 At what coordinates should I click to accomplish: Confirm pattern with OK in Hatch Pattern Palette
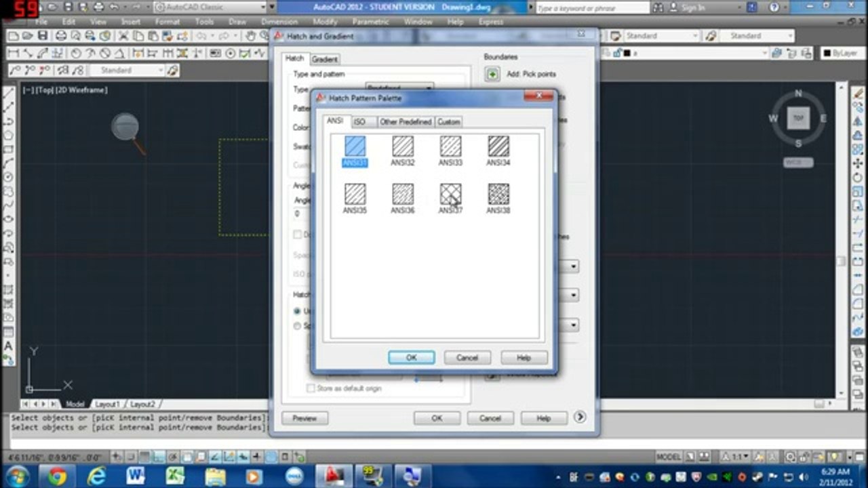[412, 357]
